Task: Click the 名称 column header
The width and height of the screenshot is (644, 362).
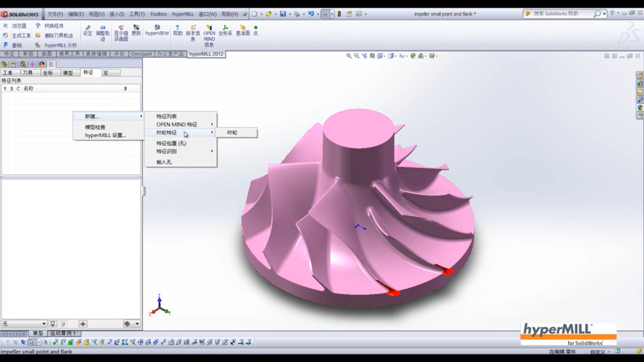Action: pos(28,88)
